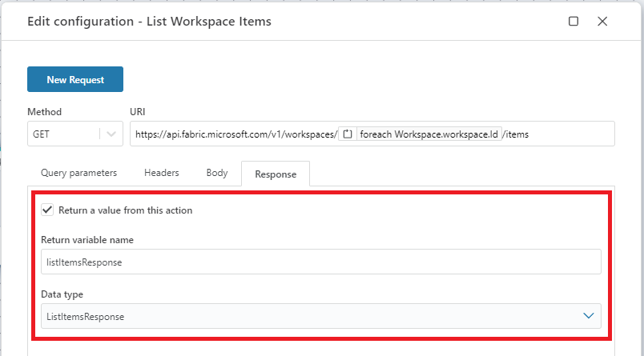
Task: Click the 'Return variable name' field label
Action: click(x=87, y=240)
